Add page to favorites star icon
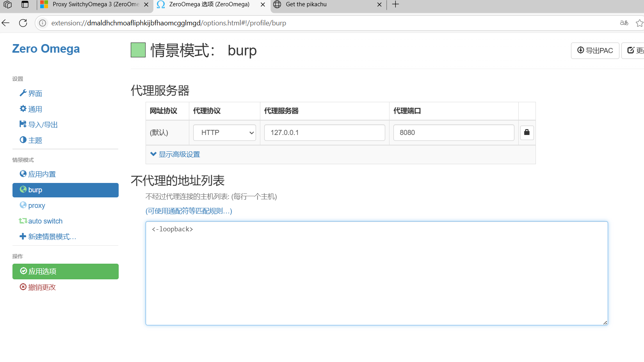This screenshot has width=644, height=362. click(x=639, y=23)
